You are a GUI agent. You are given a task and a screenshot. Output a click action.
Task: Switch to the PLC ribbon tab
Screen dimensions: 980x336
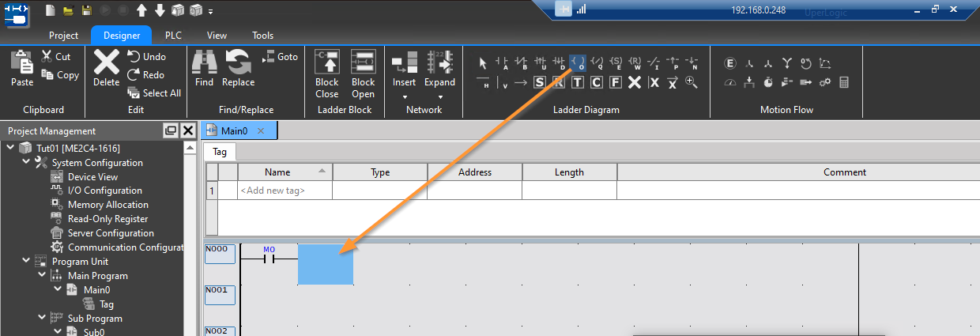(173, 36)
